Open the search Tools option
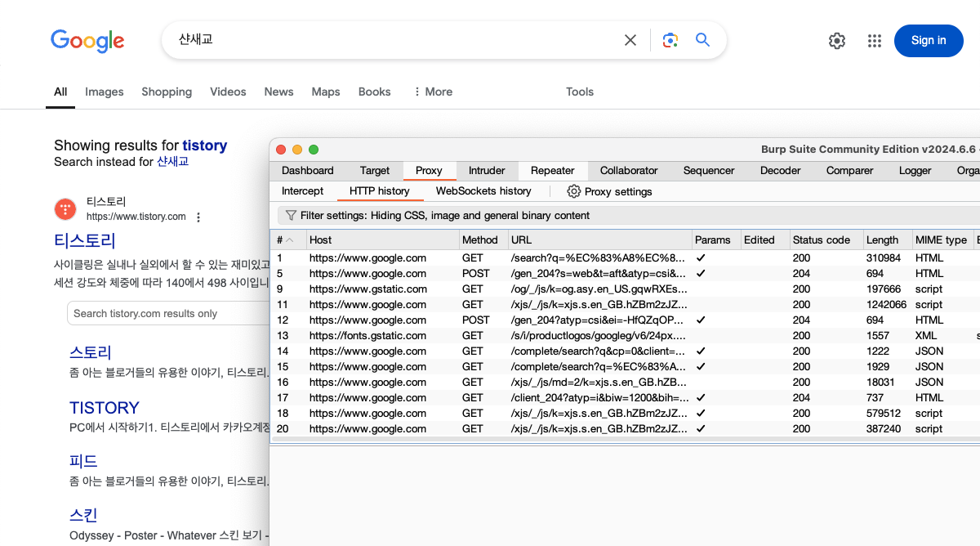 pos(580,92)
